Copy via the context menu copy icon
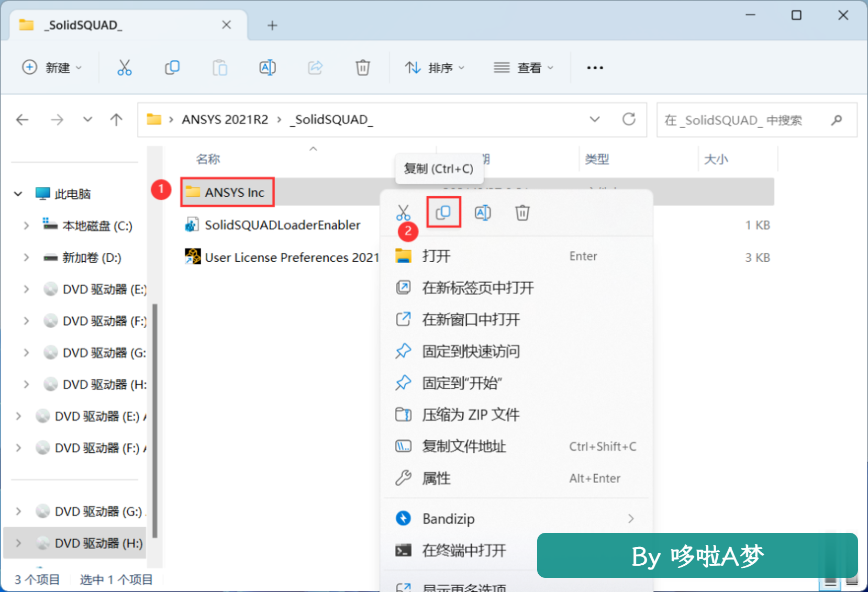 point(443,212)
